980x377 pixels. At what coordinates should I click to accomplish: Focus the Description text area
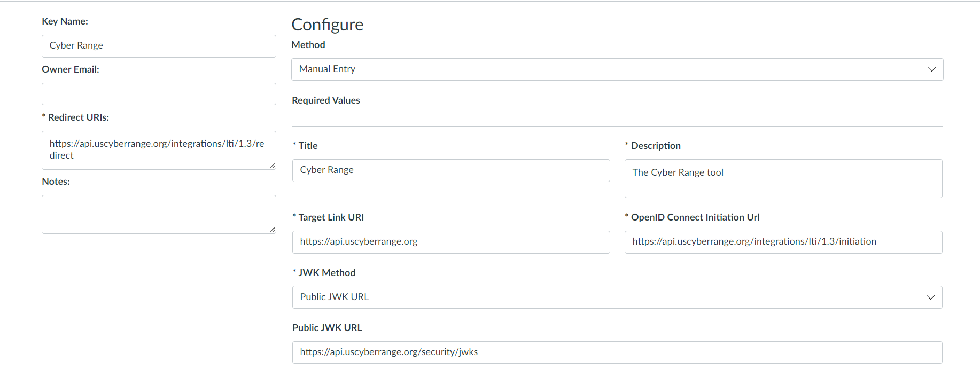point(783,178)
